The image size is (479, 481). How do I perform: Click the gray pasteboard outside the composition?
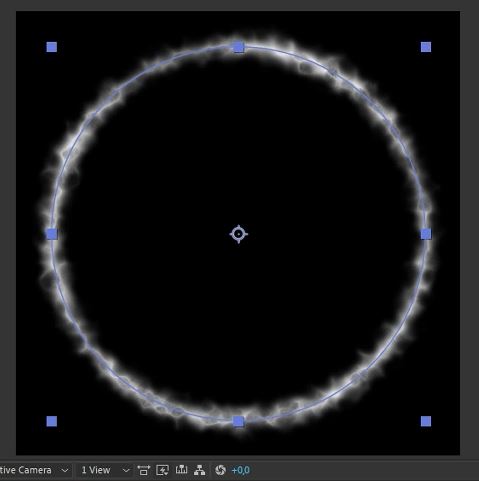[470, 233]
